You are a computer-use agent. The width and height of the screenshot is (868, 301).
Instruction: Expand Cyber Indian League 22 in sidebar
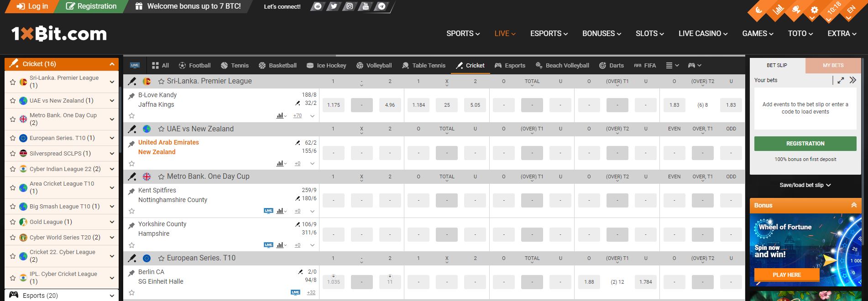(112, 169)
